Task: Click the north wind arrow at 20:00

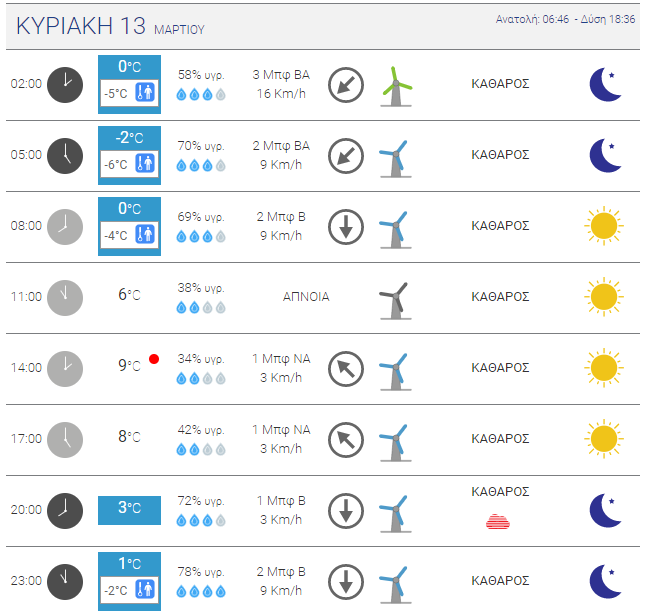Action: pos(346,511)
